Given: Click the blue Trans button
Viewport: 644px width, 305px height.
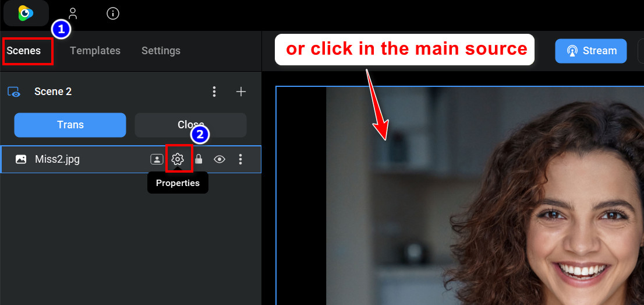Looking at the screenshot, I should (70, 125).
